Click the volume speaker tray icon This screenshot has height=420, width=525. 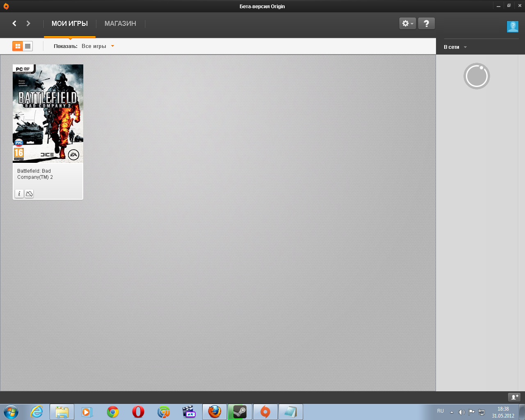[461, 412]
